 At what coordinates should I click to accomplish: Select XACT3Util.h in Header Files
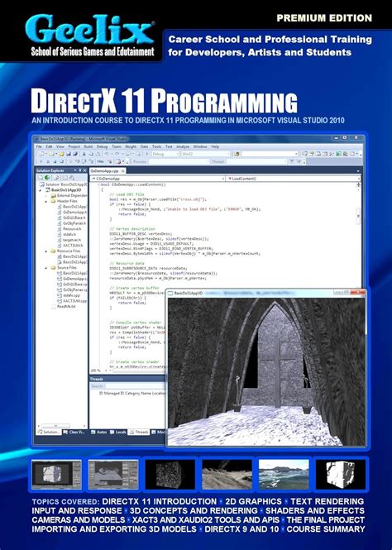coord(70,246)
